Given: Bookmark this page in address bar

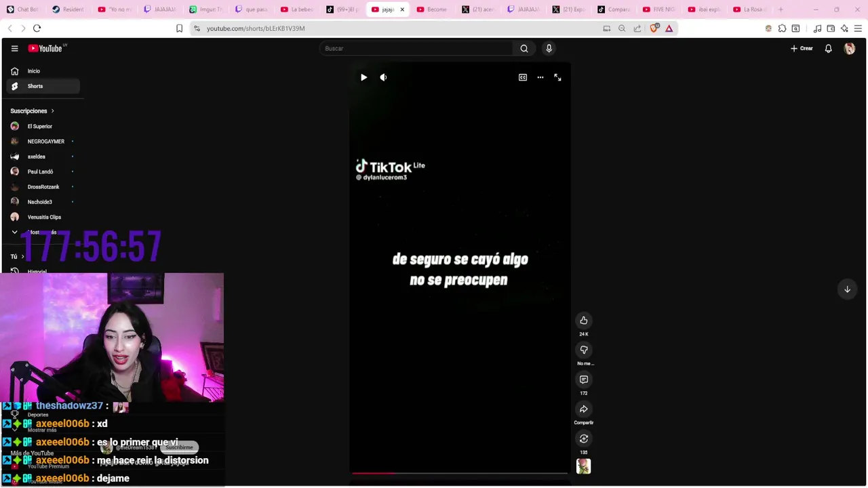Looking at the screenshot, I should 179,28.
